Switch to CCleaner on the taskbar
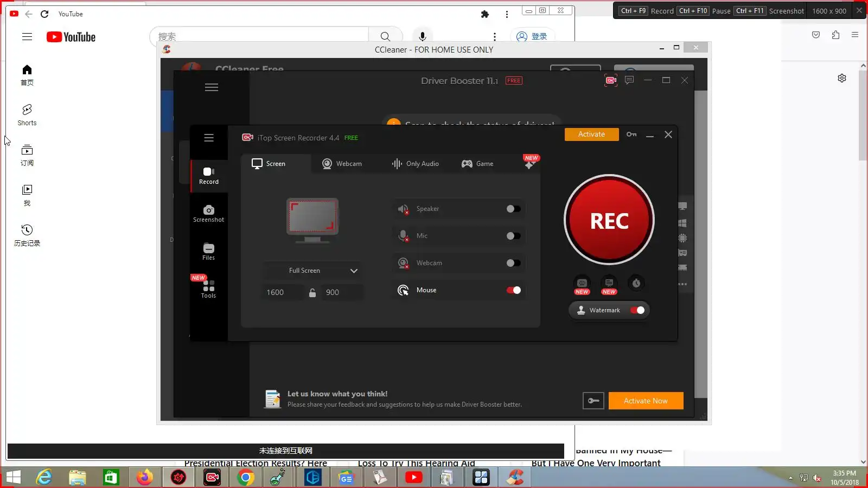Image resolution: width=868 pixels, height=488 pixels. pos(515,477)
